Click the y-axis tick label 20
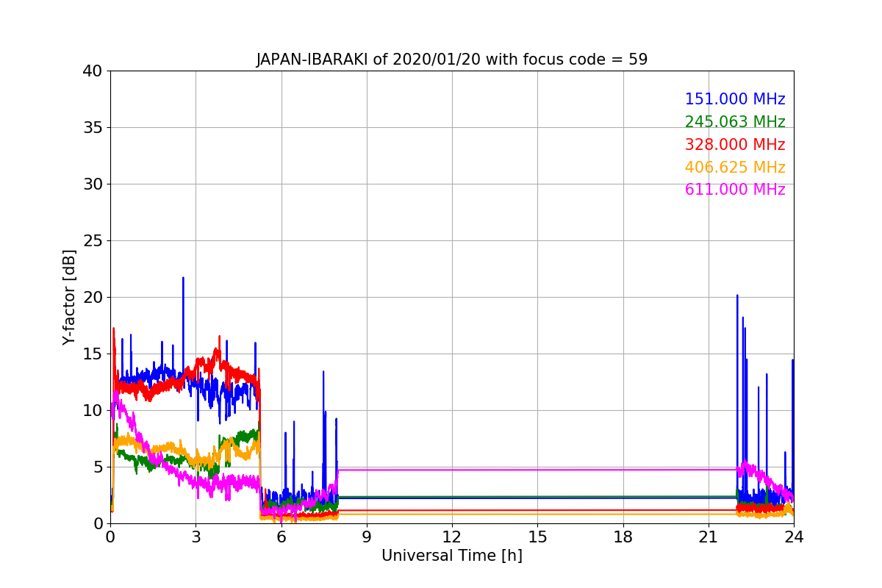The image size is (882, 588). (x=93, y=298)
